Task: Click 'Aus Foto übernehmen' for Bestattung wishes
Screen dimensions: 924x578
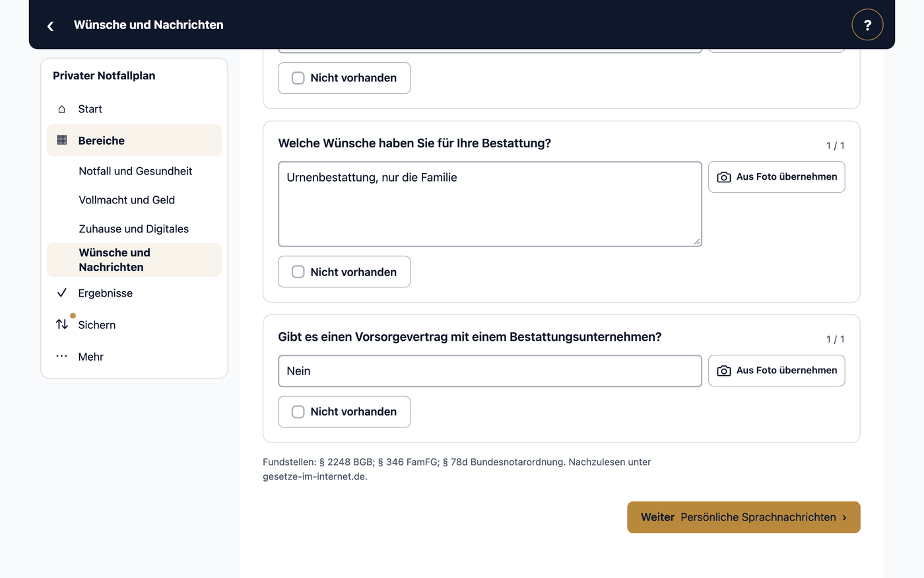Action: pos(776,177)
